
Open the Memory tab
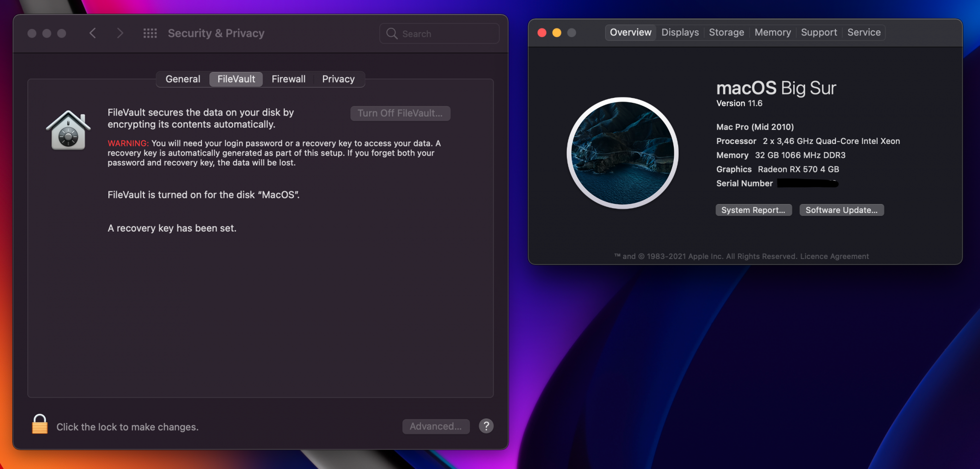[x=773, y=32]
